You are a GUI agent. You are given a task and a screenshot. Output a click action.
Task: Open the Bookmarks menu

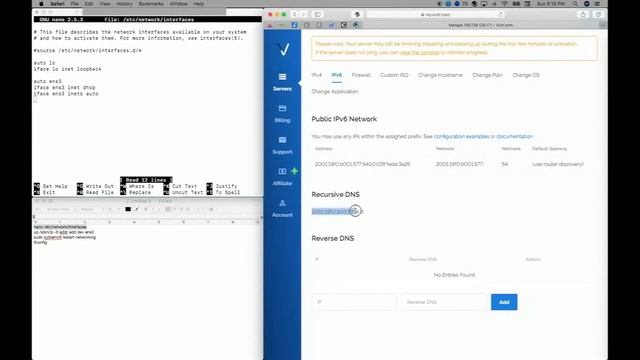pos(151,4)
